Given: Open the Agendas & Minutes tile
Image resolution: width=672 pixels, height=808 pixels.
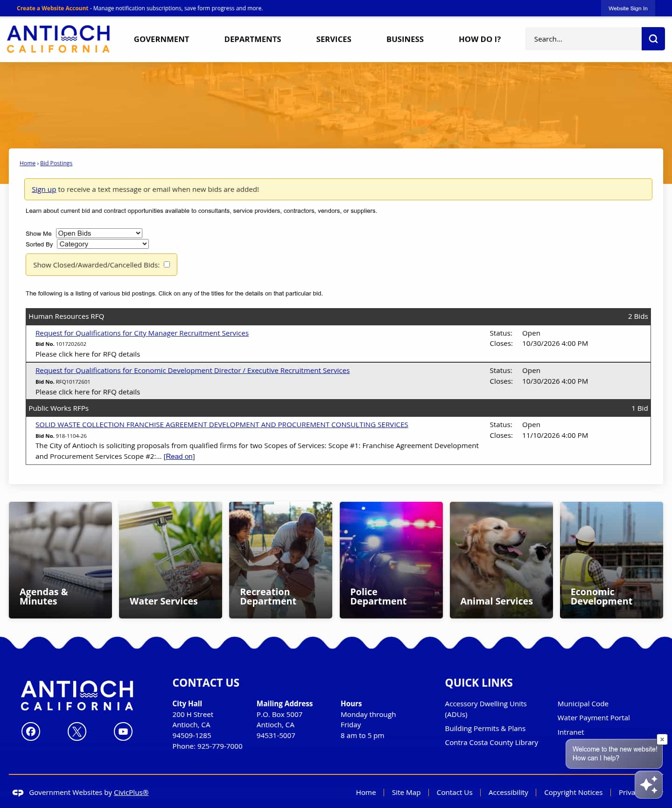Looking at the screenshot, I should 60,560.
